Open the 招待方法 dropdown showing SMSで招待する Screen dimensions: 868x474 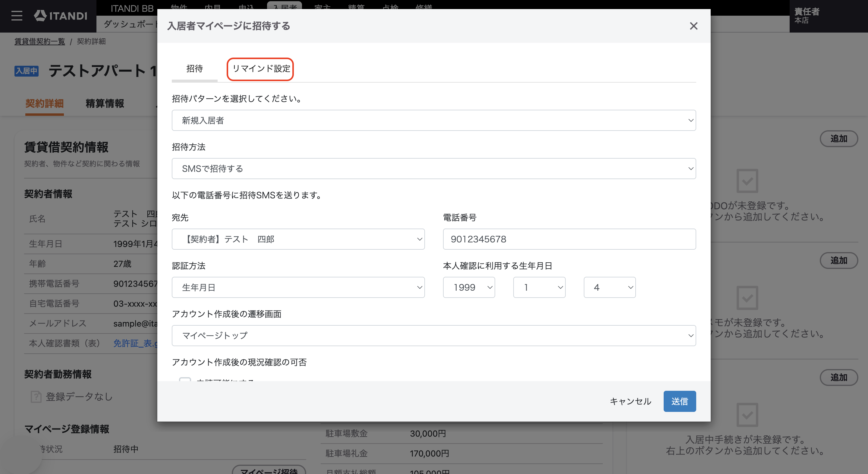(434, 169)
